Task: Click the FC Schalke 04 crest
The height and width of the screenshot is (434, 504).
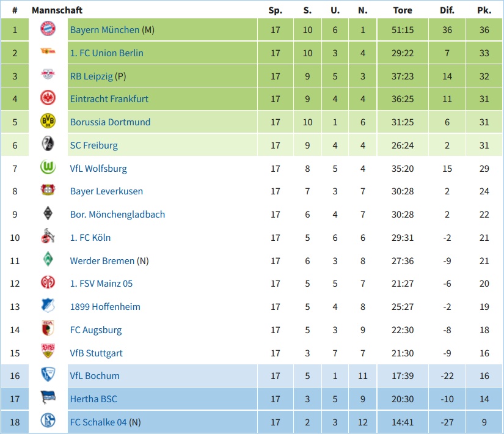Action: (48, 421)
